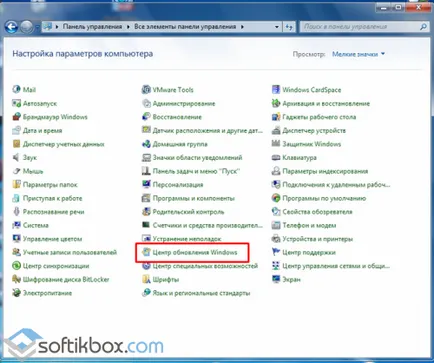
Task: Open Диспетчер учетных данных icon
Action: [x=16, y=144]
